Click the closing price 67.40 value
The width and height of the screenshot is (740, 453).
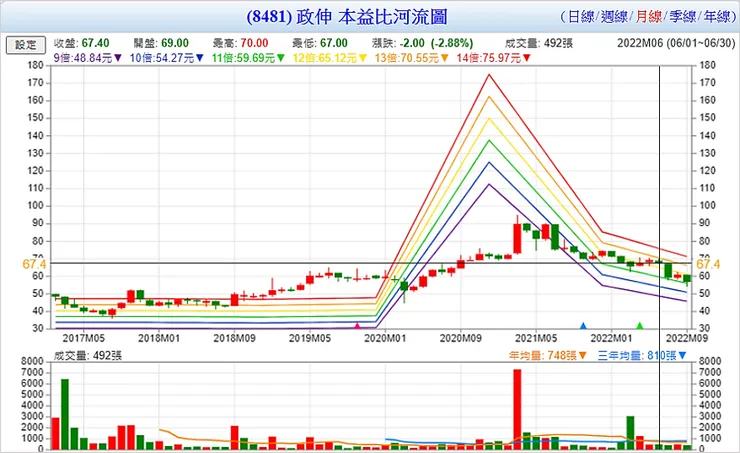95,43
